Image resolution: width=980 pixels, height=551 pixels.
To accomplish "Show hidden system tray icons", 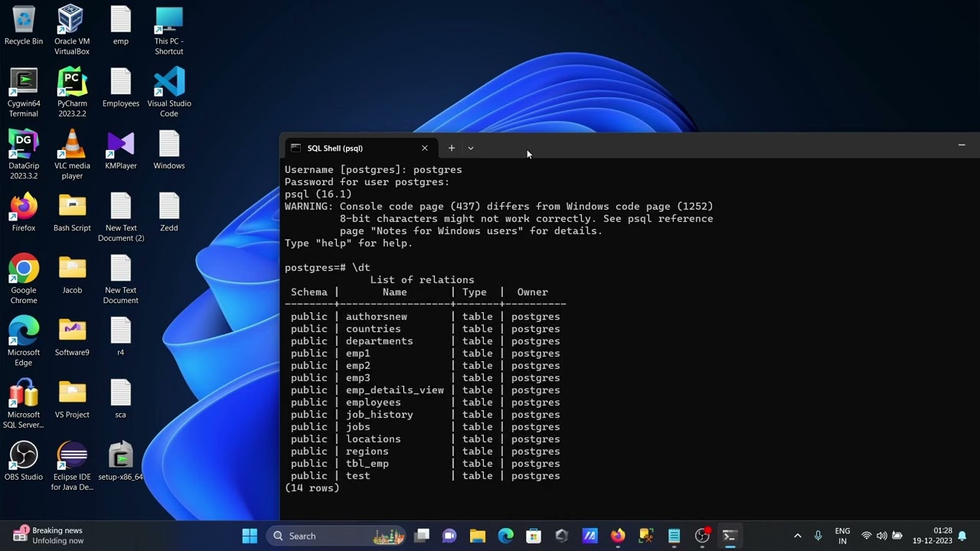I will coord(797,536).
